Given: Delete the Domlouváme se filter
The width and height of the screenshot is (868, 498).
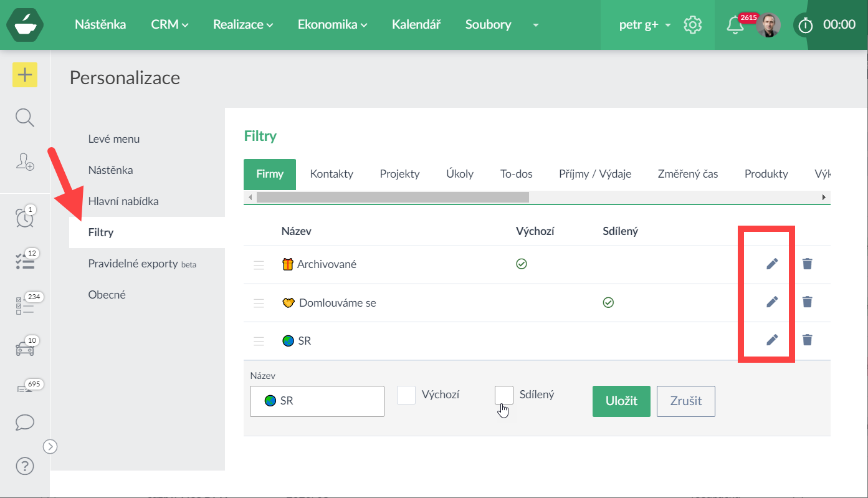Looking at the screenshot, I should [807, 302].
